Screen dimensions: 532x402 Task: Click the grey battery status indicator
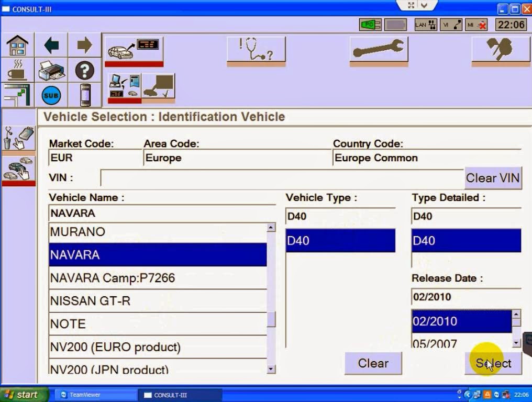coord(396,25)
